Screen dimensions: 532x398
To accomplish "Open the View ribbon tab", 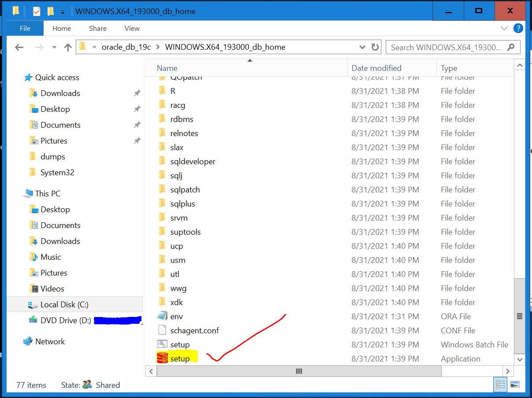I will (132, 28).
